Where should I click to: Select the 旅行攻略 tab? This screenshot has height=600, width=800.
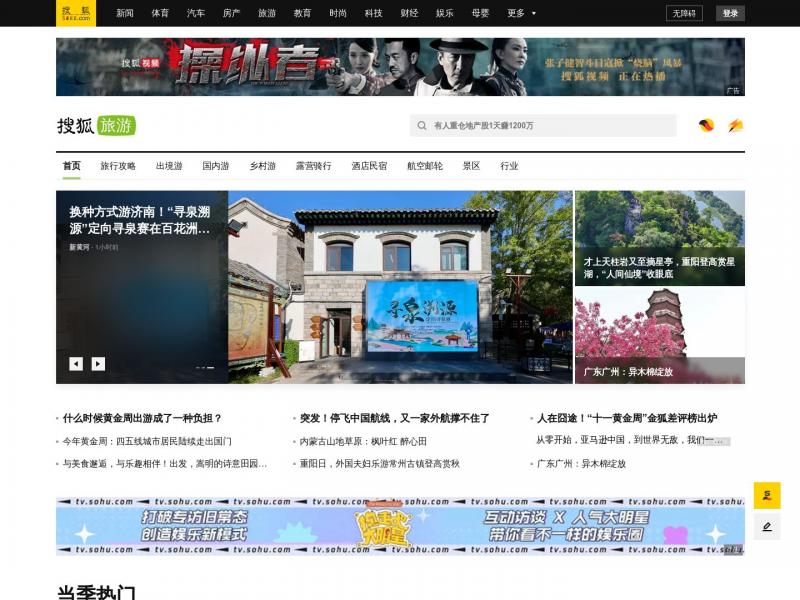tap(118, 166)
